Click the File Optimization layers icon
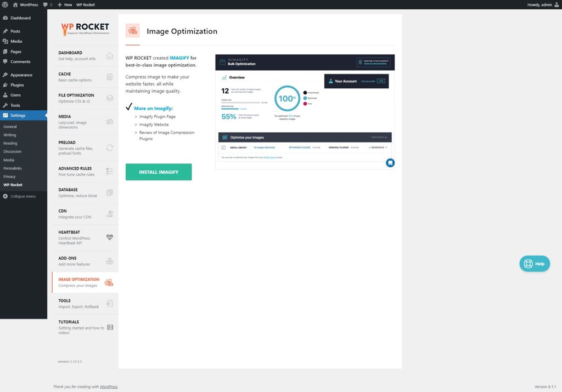 [x=110, y=98]
